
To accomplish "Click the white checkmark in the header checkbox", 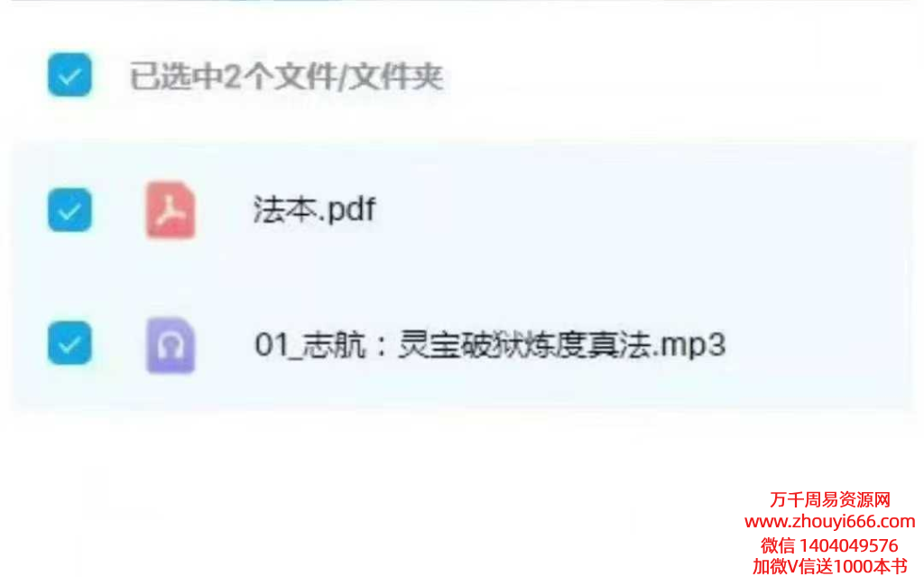I will coord(69,76).
